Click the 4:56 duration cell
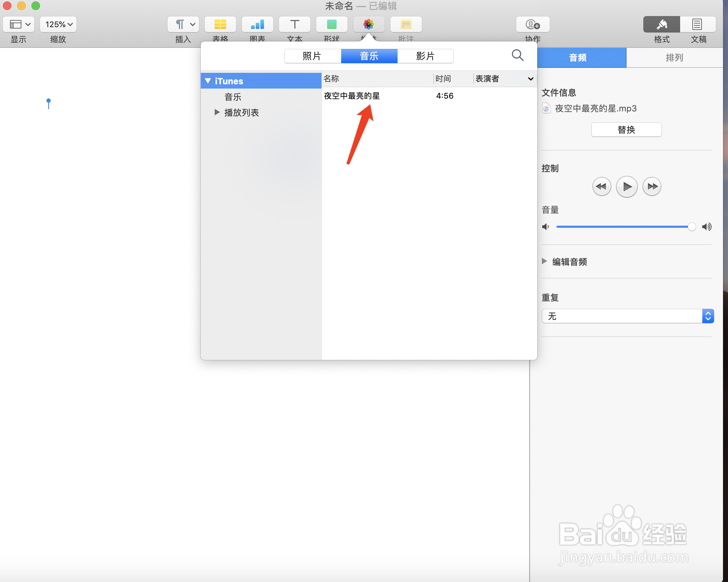 [445, 96]
